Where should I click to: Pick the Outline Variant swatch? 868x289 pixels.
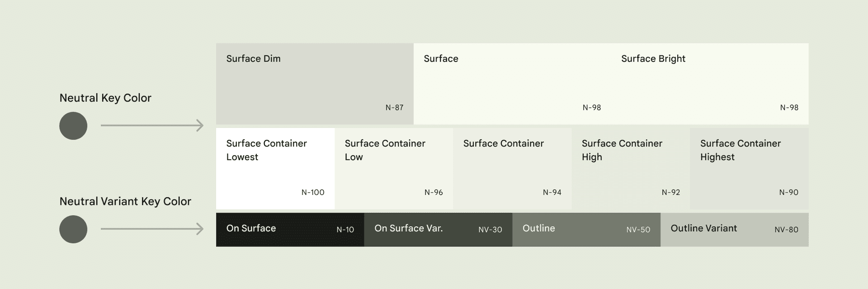click(734, 230)
